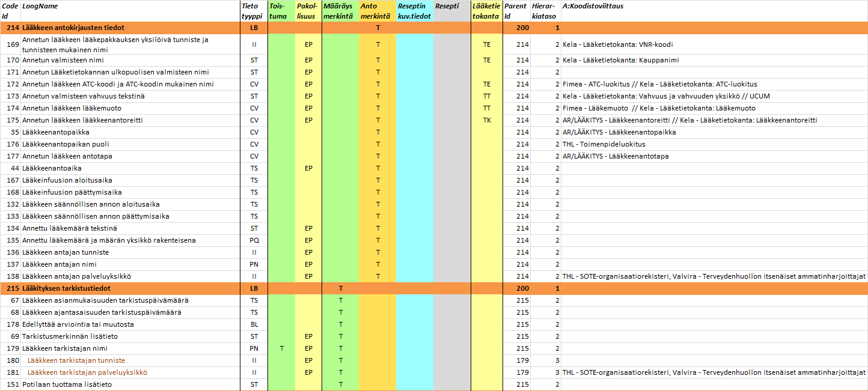
Task: Click the green 'Toistuma' header cell
Action: (x=281, y=11)
